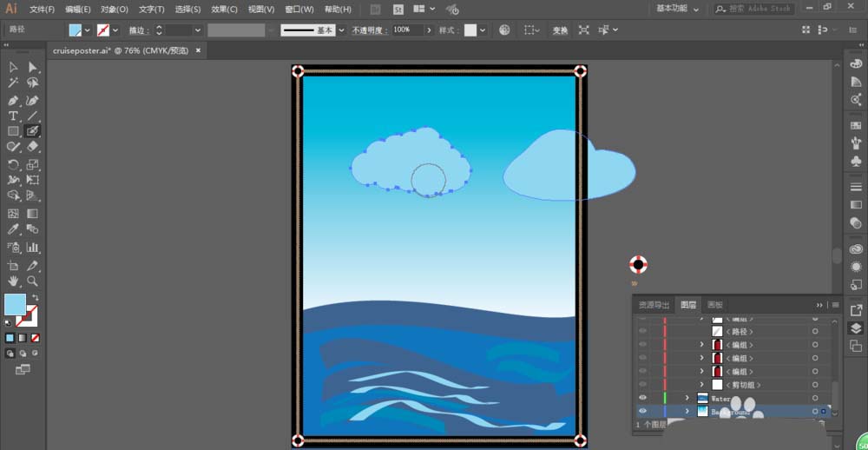Click the 描边 stroke label link
The height and width of the screenshot is (450, 868).
[140, 30]
